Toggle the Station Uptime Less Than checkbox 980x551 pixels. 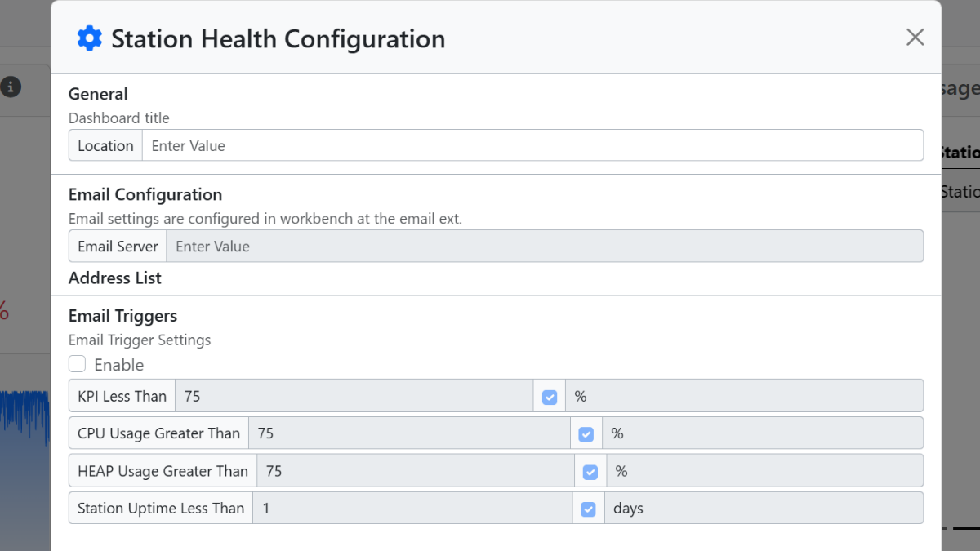pyautogui.click(x=588, y=509)
